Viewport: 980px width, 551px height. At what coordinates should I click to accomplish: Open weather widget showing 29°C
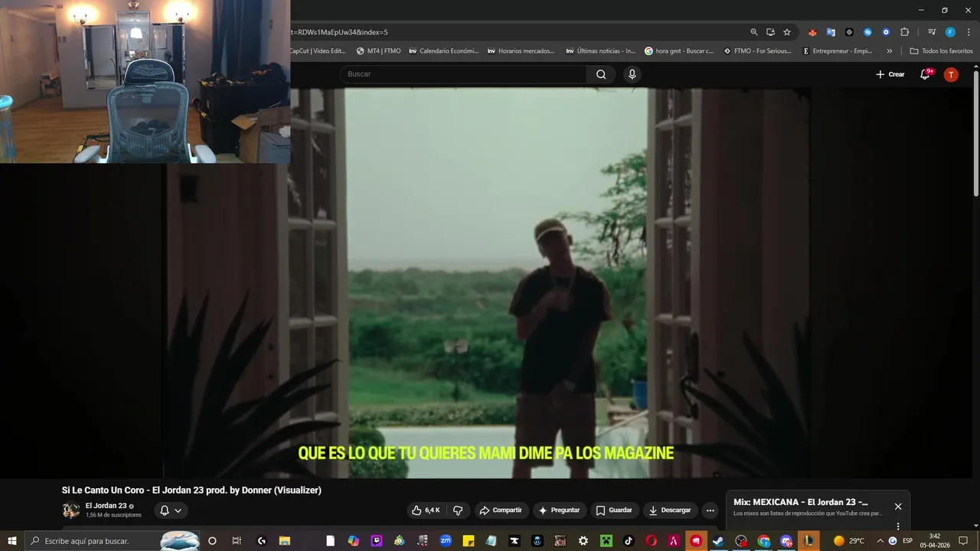849,541
